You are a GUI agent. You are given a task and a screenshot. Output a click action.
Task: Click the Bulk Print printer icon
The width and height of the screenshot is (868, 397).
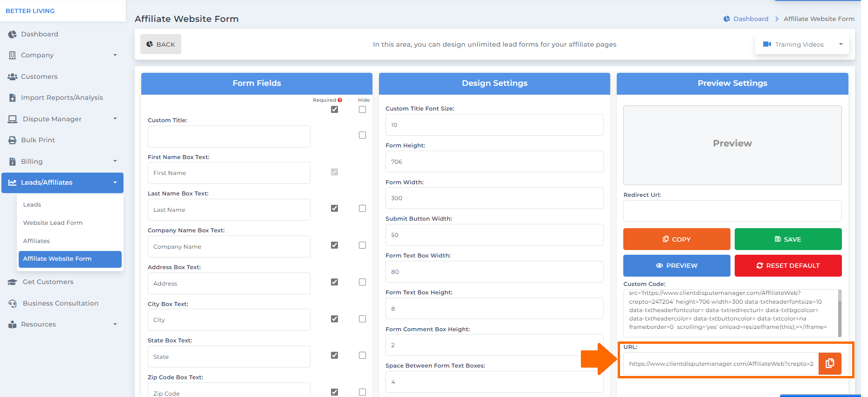coord(12,140)
